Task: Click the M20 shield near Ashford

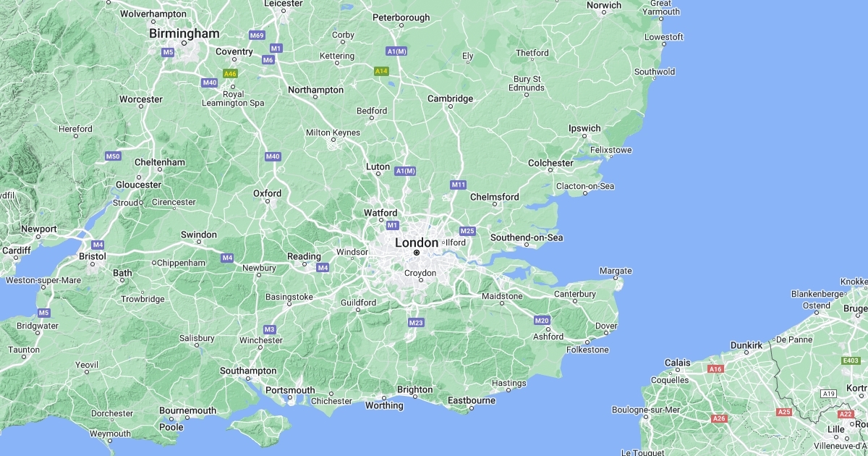Action: point(542,320)
